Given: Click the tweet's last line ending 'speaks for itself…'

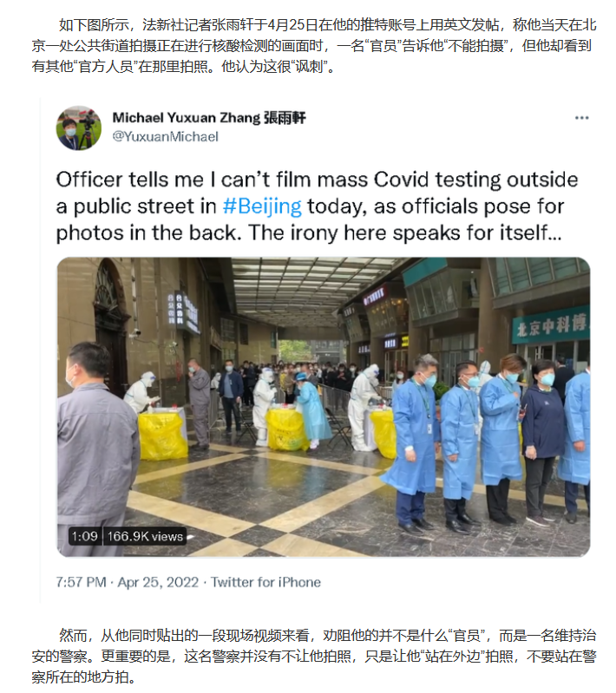Looking at the screenshot, I should point(309,233).
